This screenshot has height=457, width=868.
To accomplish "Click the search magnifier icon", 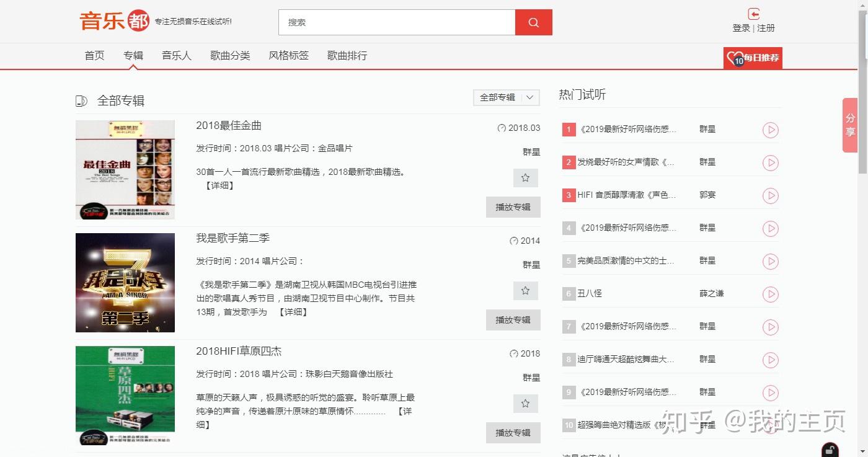I will (x=533, y=22).
